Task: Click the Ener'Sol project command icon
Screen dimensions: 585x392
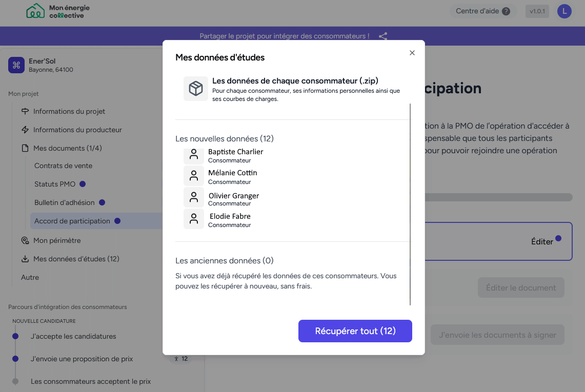Action: 16,65
